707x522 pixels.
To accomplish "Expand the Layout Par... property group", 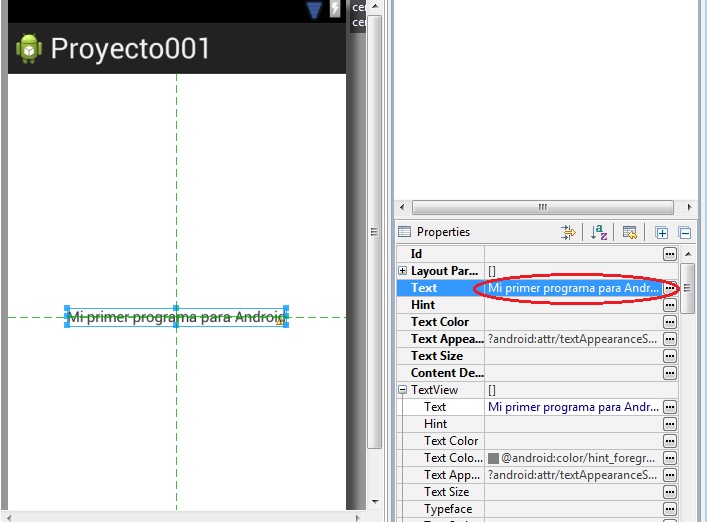I will [x=403, y=270].
